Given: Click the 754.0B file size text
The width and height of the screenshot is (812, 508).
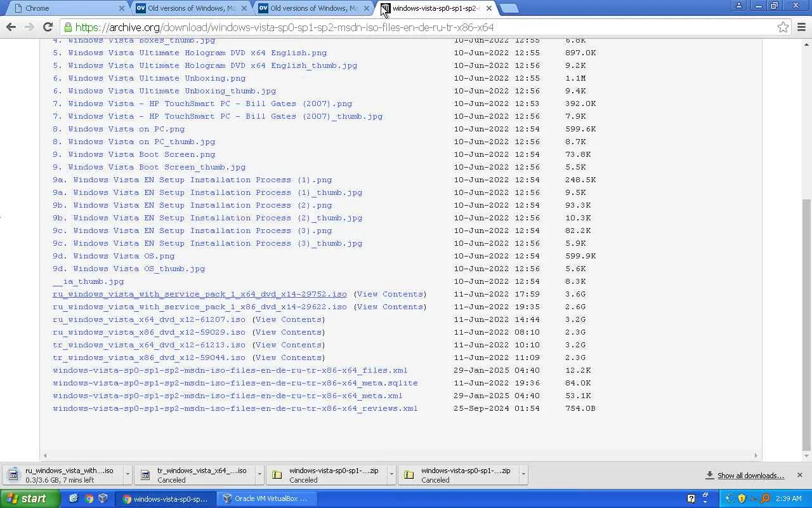Looking at the screenshot, I should point(580,408).
